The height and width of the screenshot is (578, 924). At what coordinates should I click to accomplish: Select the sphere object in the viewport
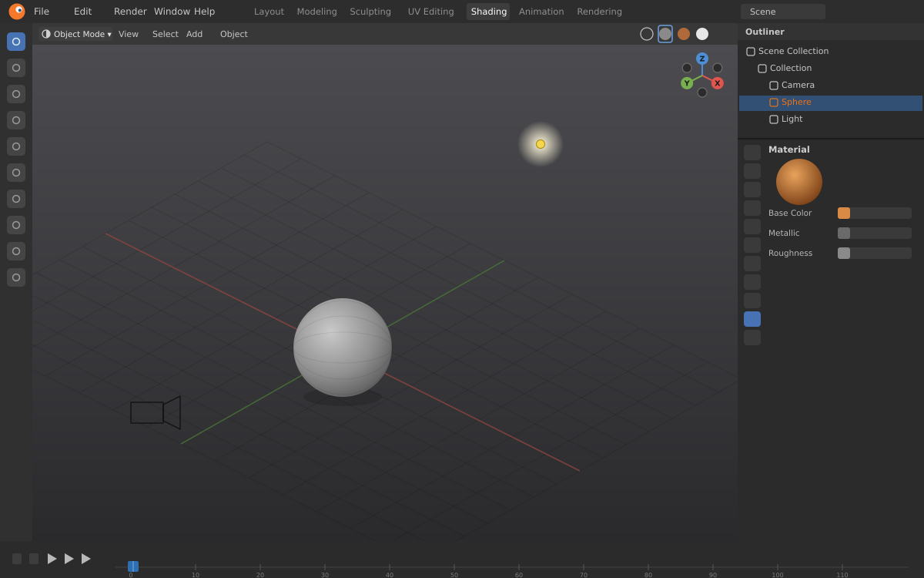[343, 348]
